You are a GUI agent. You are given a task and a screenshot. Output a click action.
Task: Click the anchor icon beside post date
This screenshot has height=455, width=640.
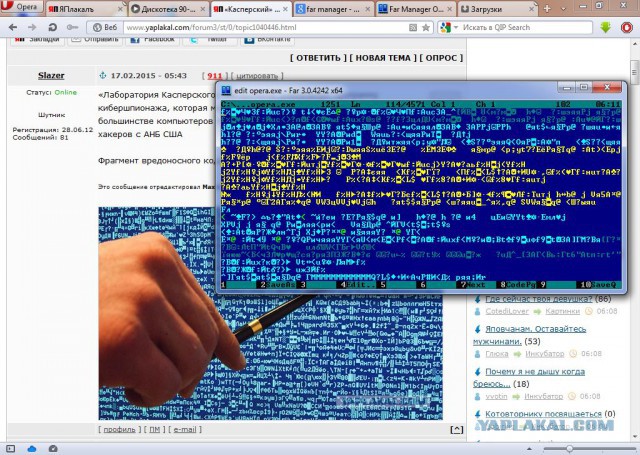[x=103, y=75]
